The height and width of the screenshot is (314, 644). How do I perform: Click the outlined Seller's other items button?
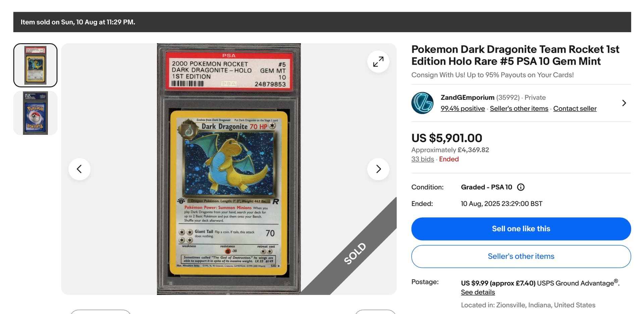521,256
